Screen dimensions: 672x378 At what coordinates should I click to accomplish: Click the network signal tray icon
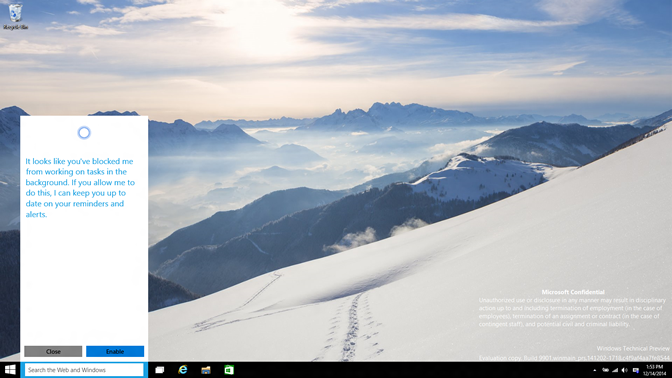tap(615, 370)
